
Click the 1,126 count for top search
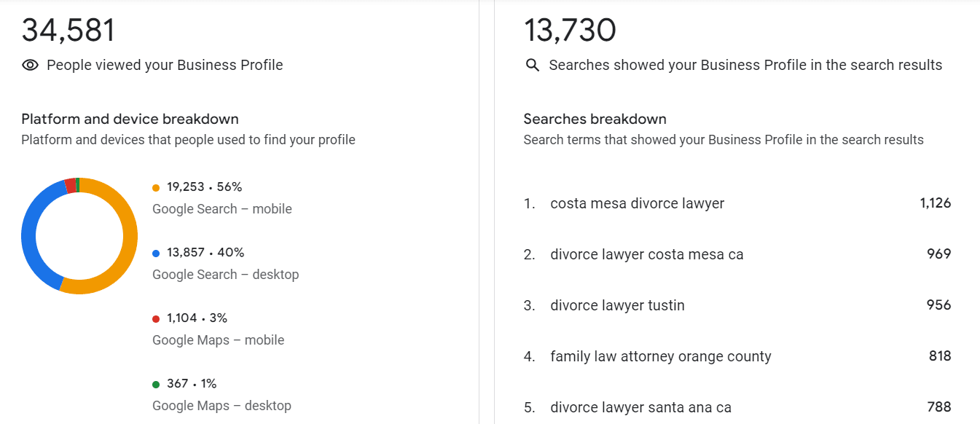tap(936, 203)
